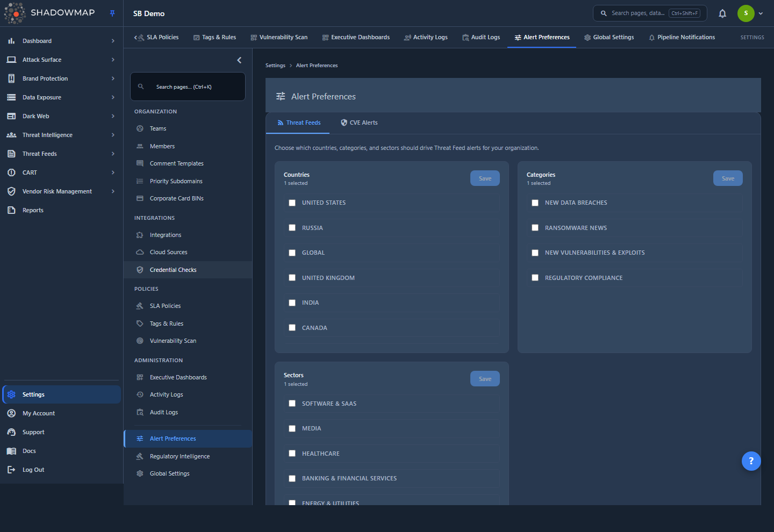Click the Docs book icon

point(11,451)
